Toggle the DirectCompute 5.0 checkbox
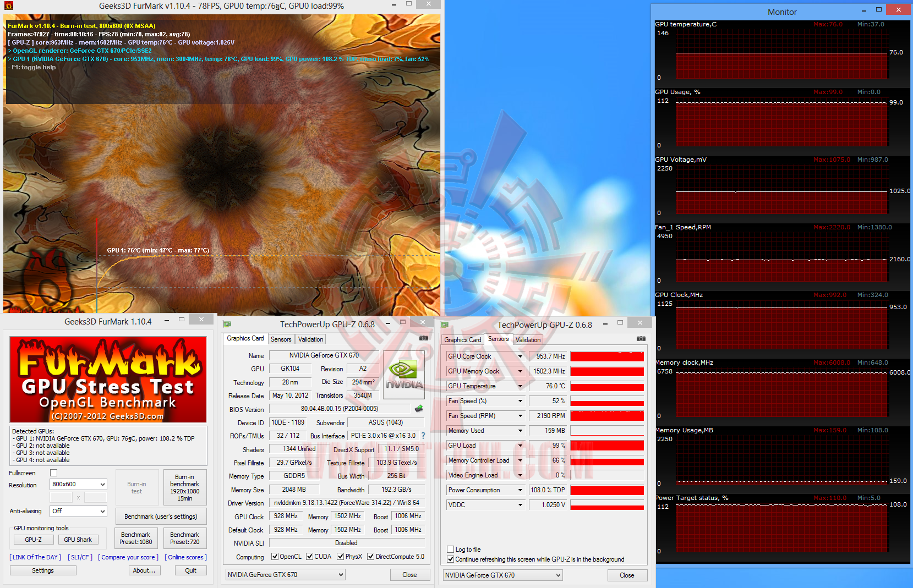 (x=371, y=557)
